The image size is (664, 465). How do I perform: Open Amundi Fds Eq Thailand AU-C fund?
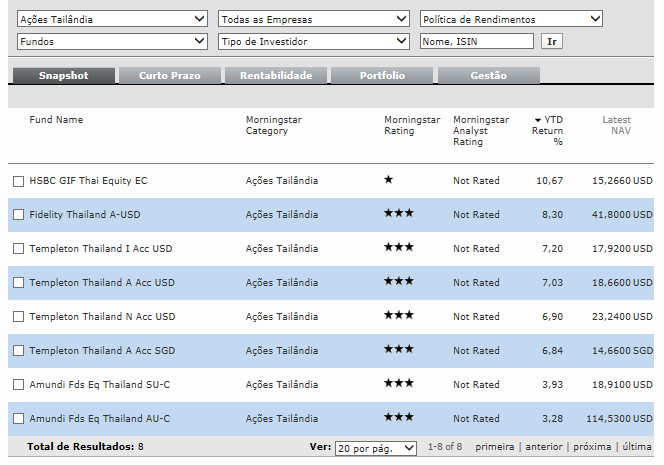[x=100, y=418]
